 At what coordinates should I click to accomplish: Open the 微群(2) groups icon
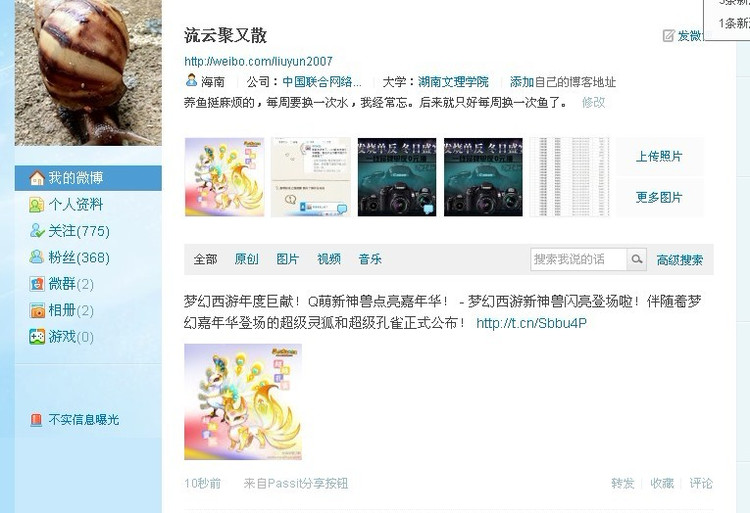(37, 284)
